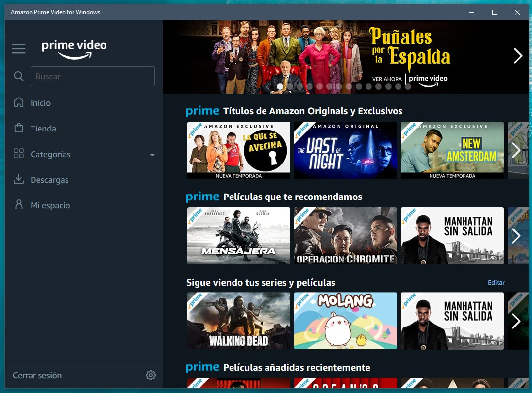Viewport: 532px width, 393px height.
Task: Open The Vast of Night thumbnail
Action: 345,150
